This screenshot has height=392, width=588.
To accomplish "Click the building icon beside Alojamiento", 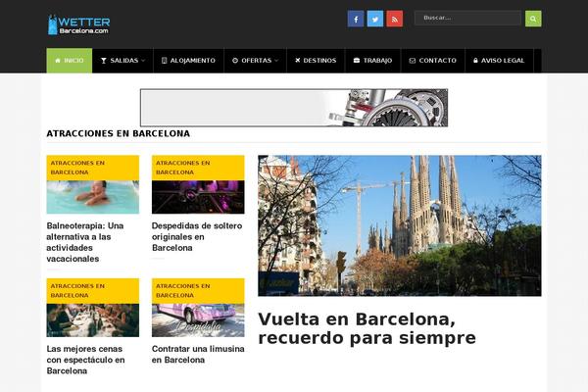I will tap(164, 61).
